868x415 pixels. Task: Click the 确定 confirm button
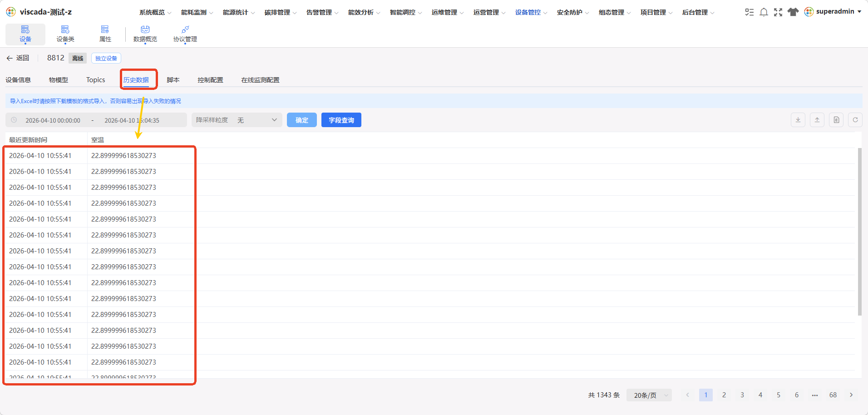[x=302, y=120]
